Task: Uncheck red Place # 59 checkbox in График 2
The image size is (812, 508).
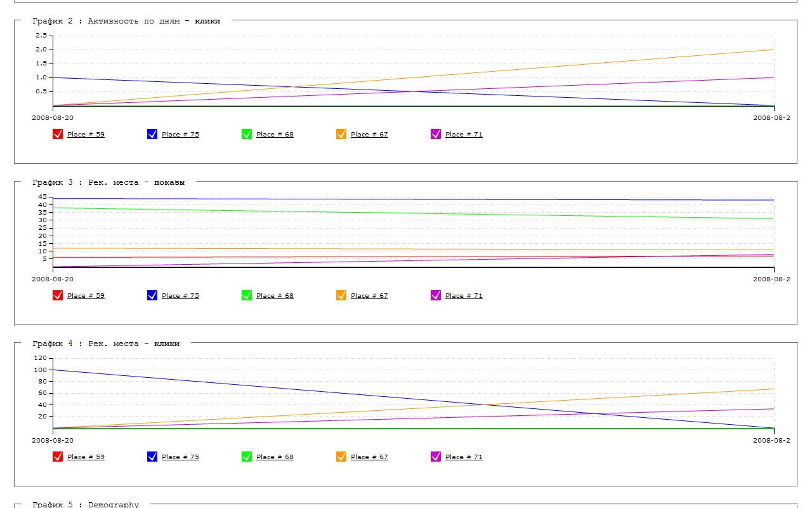Action: 58,134
